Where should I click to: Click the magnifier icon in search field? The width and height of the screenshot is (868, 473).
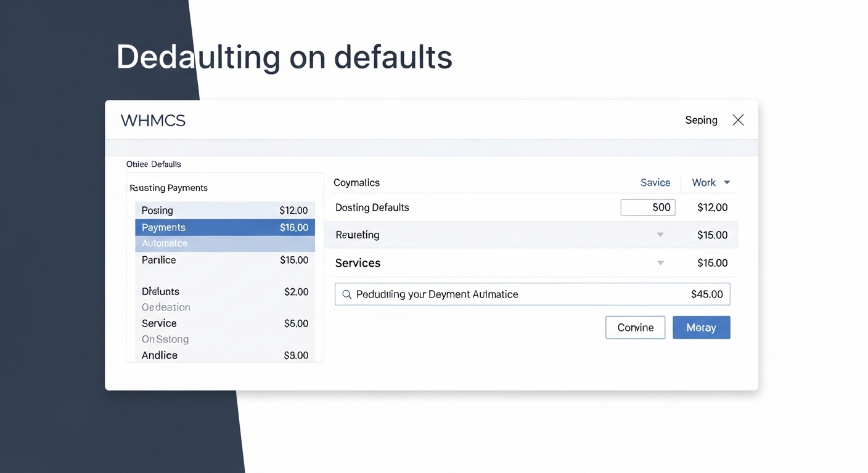(x=347, y=294)
